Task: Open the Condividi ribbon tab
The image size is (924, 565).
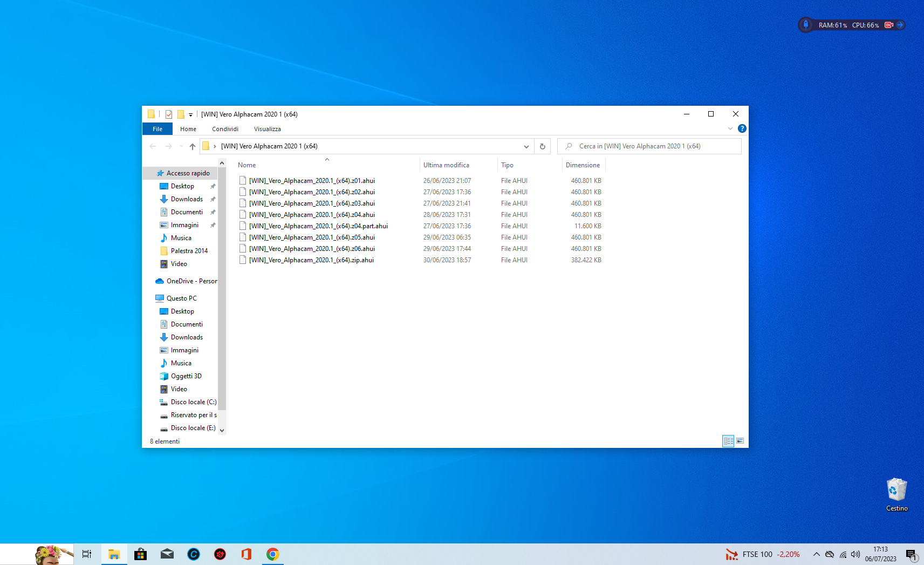Action: [225, 129]
